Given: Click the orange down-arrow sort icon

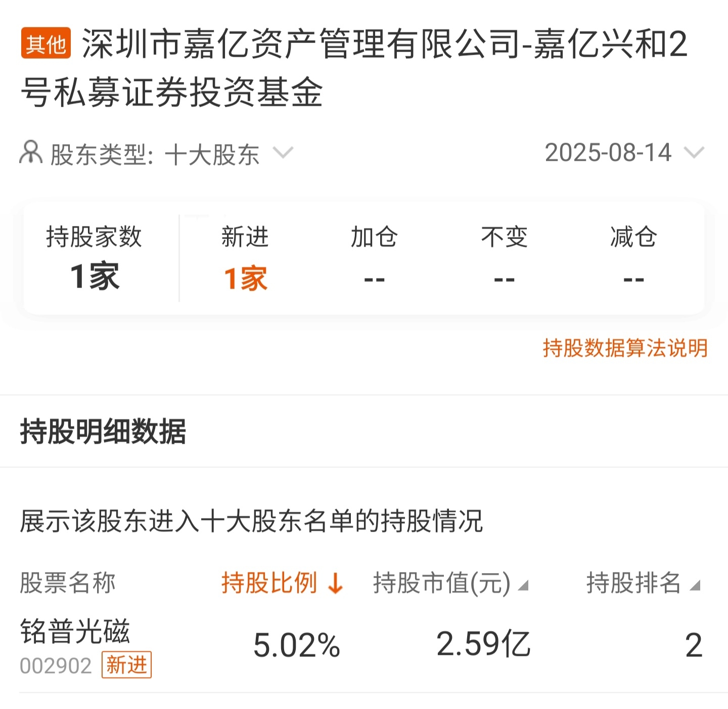Looking at the screenshot, I should pyautogui.click(x=335, y=584).
